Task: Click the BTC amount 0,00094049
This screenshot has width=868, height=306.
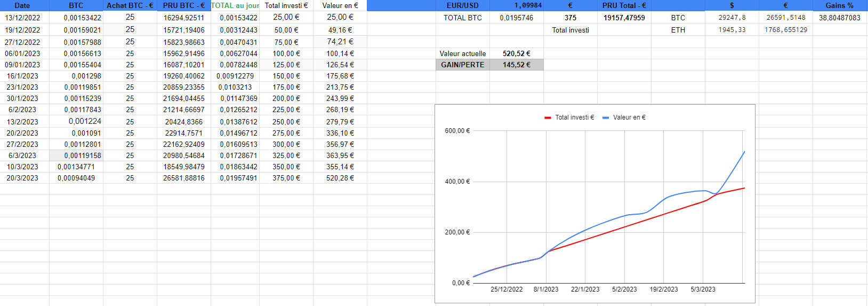Action: coord(76,178)
